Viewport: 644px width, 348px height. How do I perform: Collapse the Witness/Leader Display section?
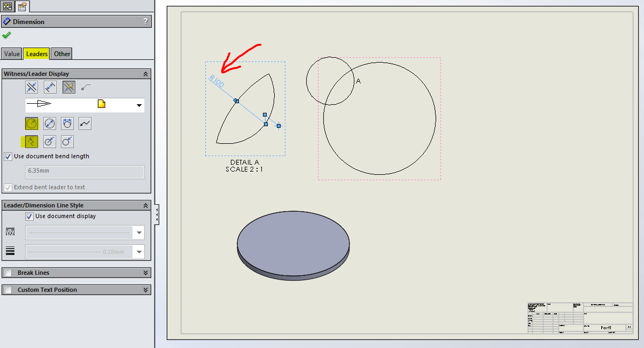click(x=145, y=74)
